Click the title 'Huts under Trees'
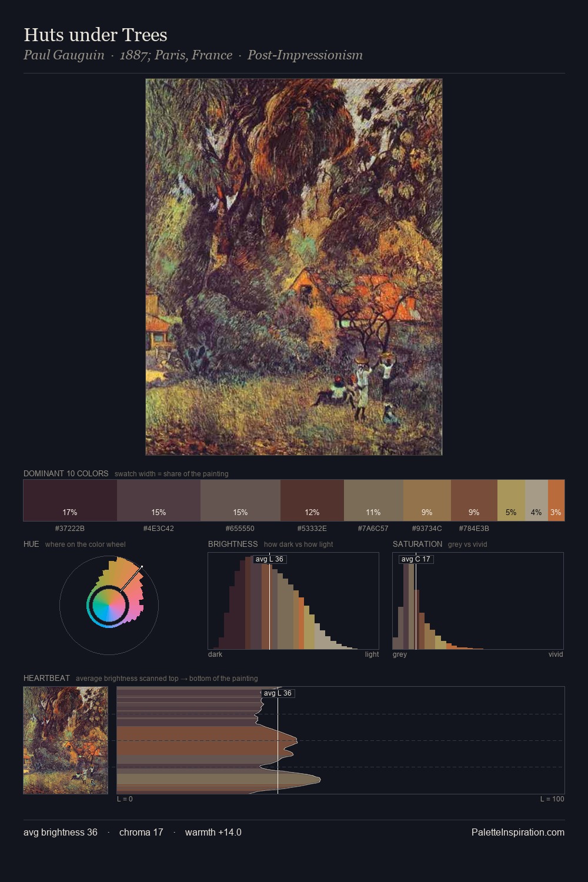The height and width of the screenshot is (882, 588). (95, 35)
